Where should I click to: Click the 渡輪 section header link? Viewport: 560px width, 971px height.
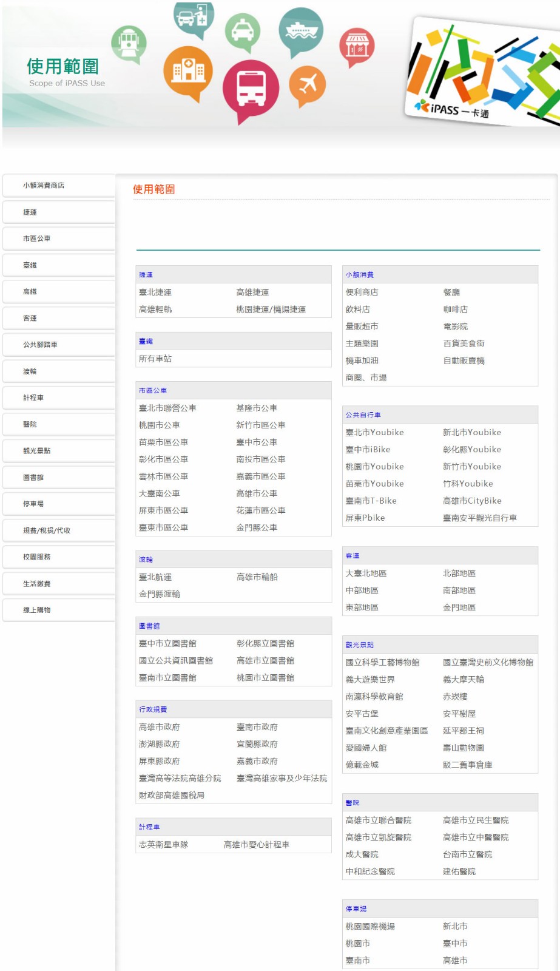pyautogui.click(x=146, y=560)
